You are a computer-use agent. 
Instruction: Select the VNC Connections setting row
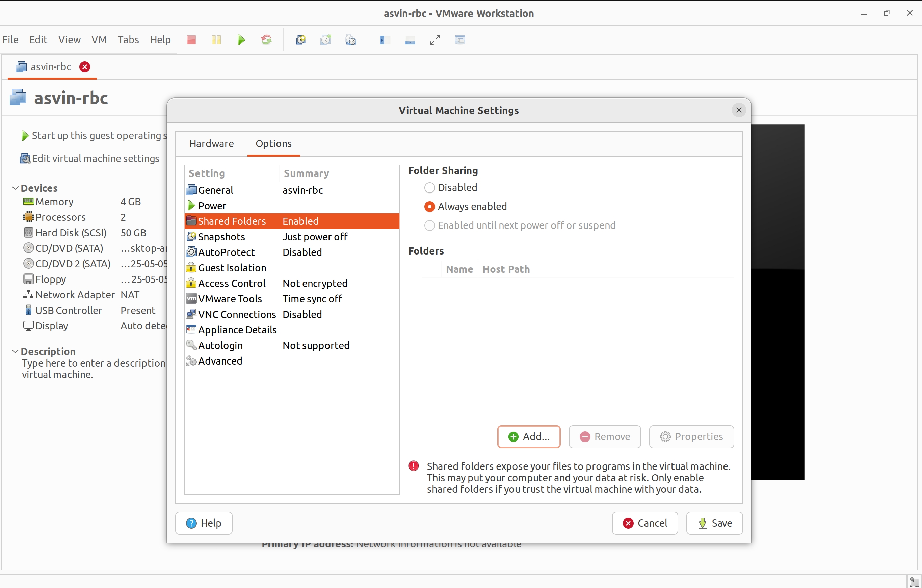(x=292, y=314)
